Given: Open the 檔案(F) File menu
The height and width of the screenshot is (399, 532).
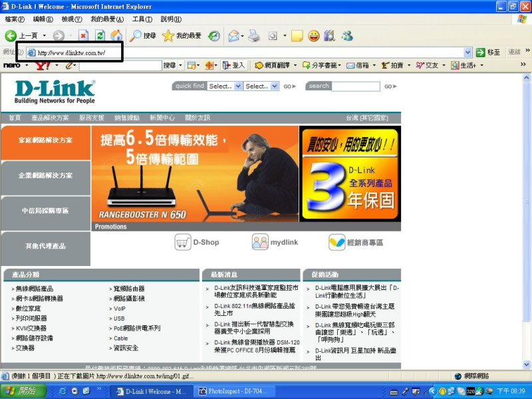Looking at the screenshot, I should coord(15,19).
